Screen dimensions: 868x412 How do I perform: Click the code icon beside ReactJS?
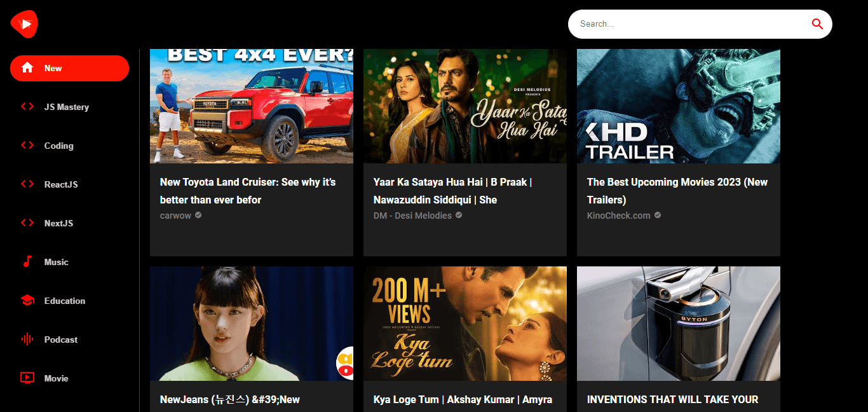pyautogui.click(x=27, y=184)
